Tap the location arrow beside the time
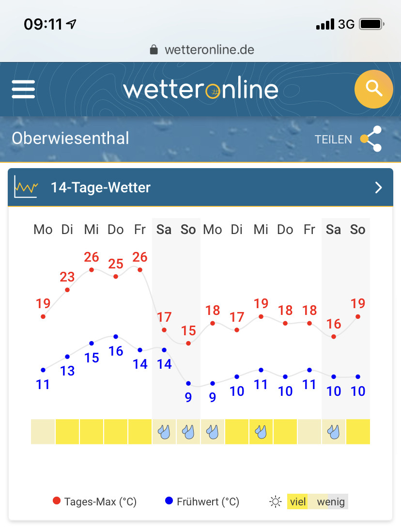 click(71, 24)
